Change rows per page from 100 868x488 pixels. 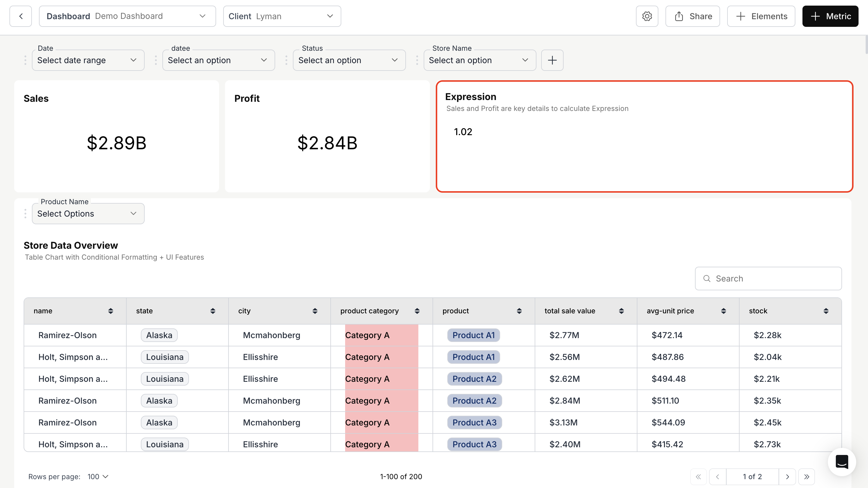97,476
